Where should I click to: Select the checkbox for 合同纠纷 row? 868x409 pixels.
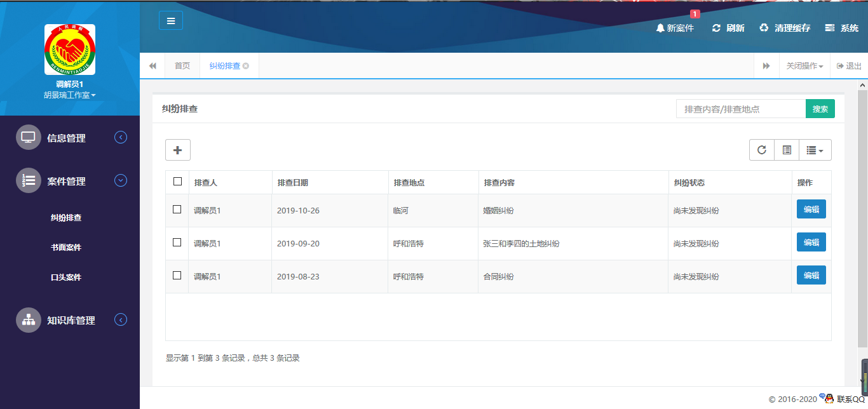pyautogui.click(x=177, y=276)
